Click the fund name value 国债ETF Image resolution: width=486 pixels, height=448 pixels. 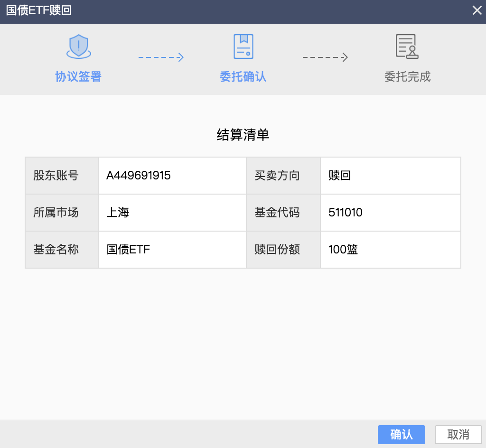pos(128,250)
